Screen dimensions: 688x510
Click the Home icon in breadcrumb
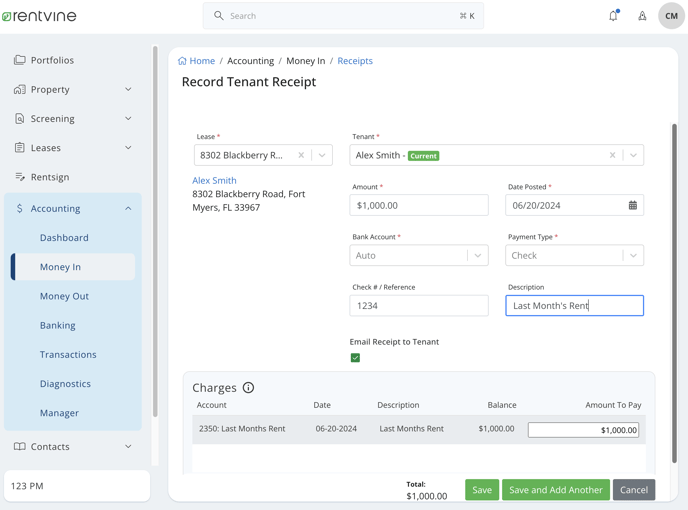(x=183, y=61)
